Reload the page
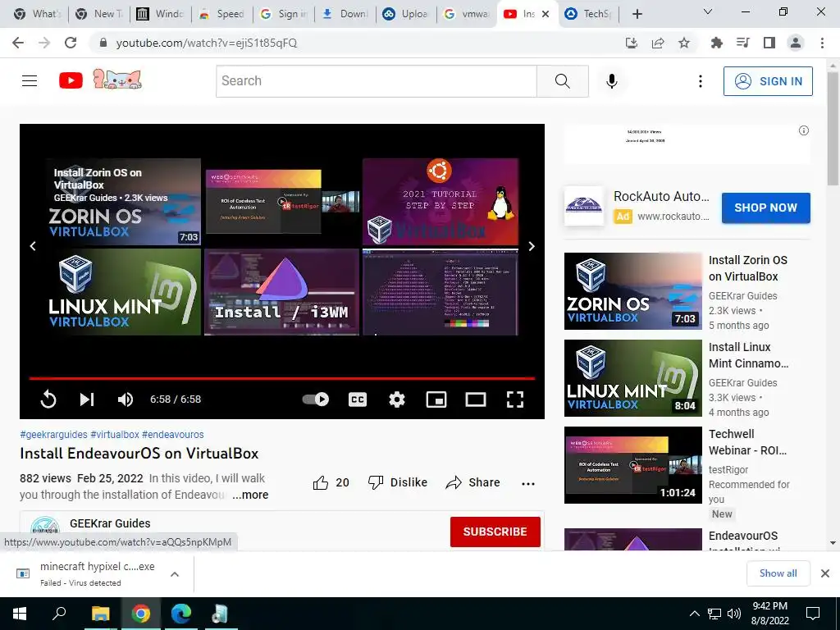 point(71,43)
